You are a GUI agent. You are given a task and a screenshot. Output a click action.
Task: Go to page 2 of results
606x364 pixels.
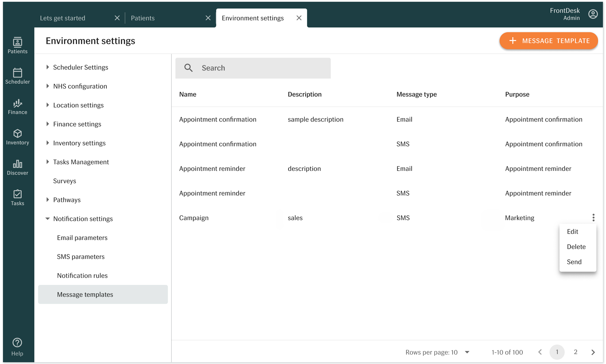click(575, 352)
